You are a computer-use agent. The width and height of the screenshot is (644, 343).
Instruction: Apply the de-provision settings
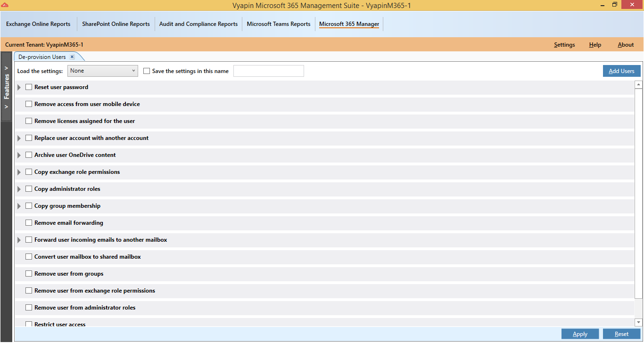(x=580, y=334)
